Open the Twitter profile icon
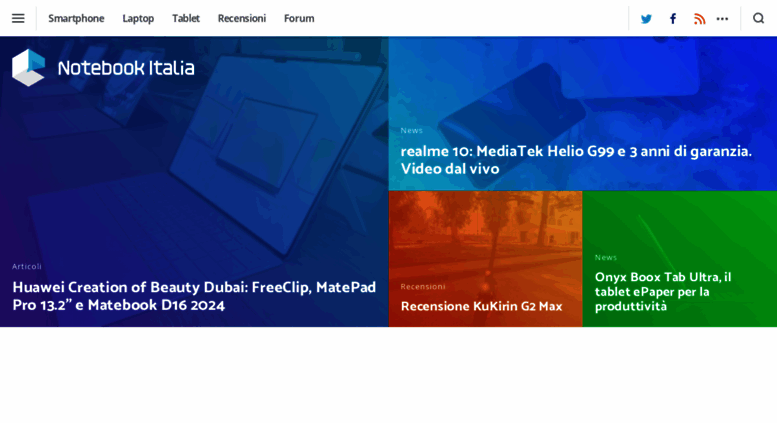 [x=646, y=19]
